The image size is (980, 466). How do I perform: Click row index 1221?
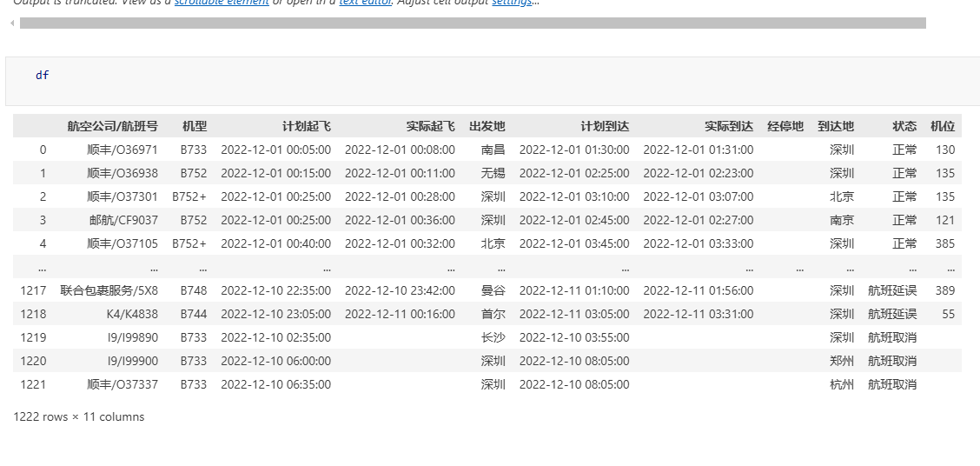pos(33,384)
